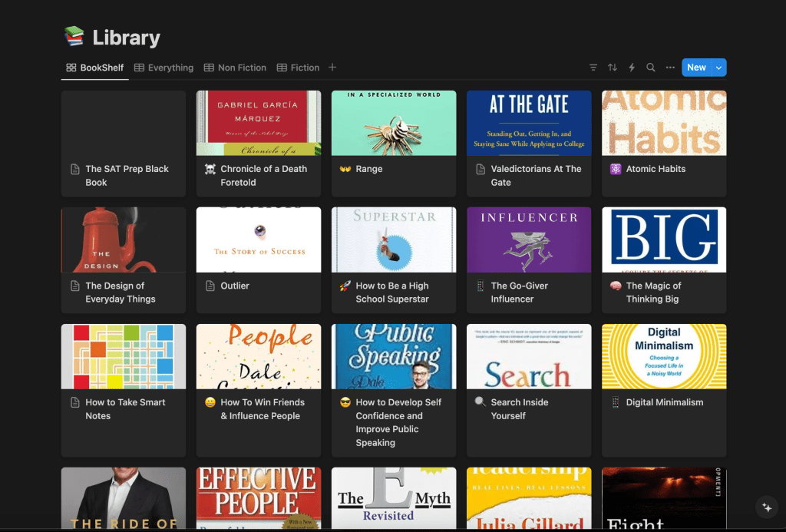Viewport: 786px width, 532px height.
Task: Open the Digital Minimalism cover thumbnail
Action: [664, 356]
